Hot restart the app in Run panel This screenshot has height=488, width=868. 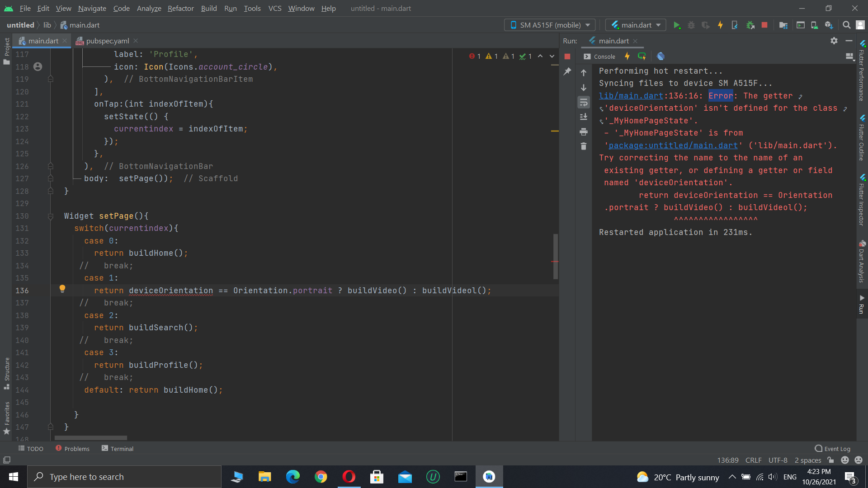(x=642, y=56)
